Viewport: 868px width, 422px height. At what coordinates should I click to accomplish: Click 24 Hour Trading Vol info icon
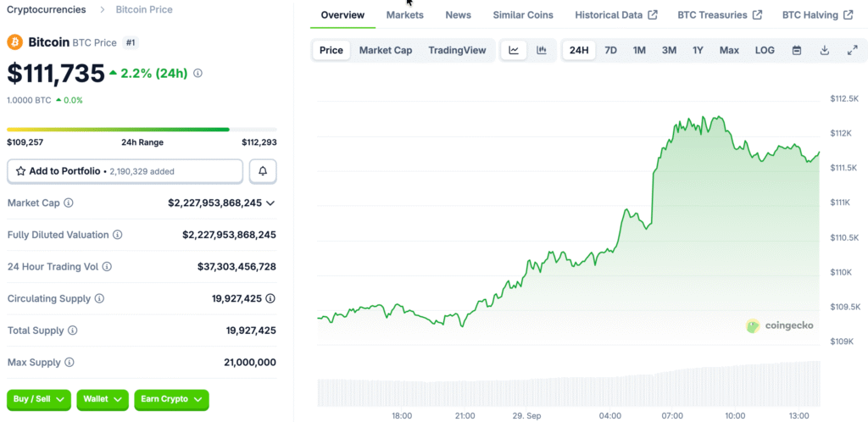(107, 267)
